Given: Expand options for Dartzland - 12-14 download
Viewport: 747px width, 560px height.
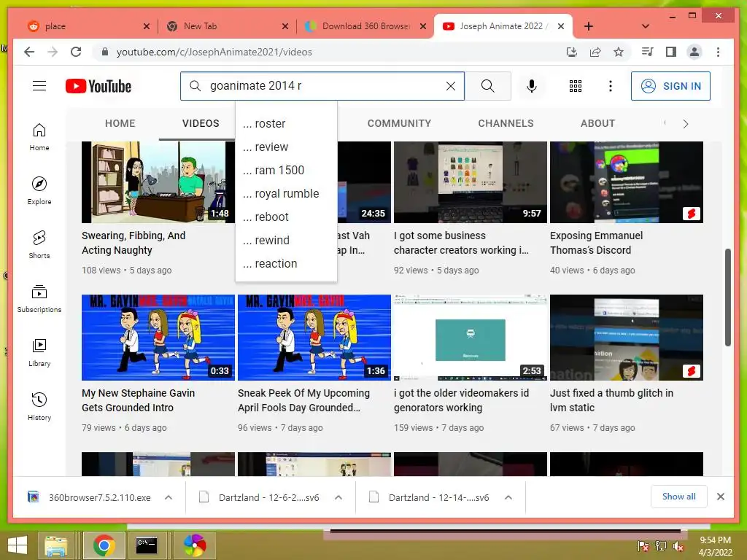Looking at the screenshot, I should point(508,497).
